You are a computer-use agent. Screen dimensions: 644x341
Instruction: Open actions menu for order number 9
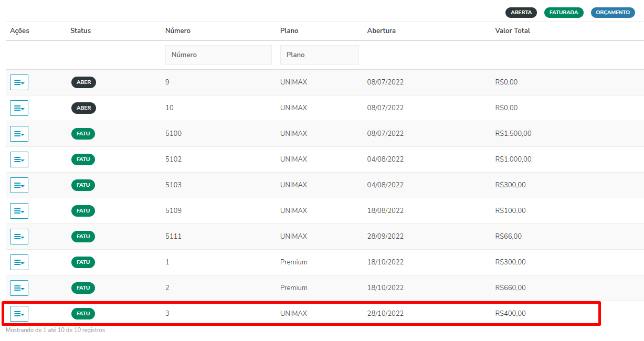(x=19, y=82)
